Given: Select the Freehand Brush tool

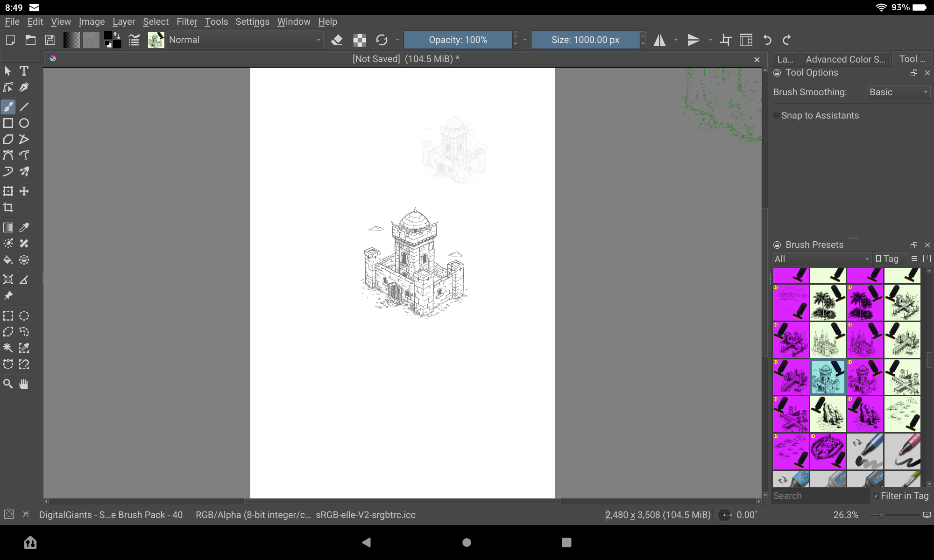Looking at the screenshot, I should 7,107.
